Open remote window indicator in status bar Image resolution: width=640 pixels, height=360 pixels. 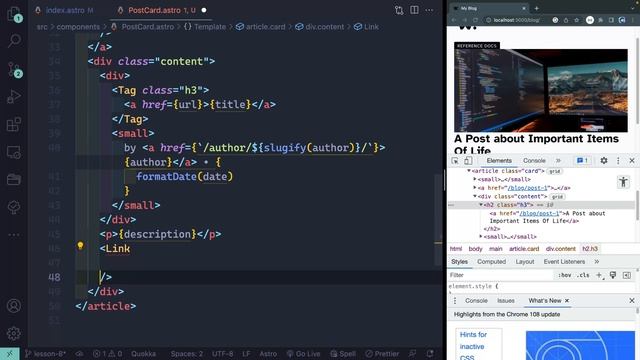pyautogui.click(x=9, y=353)
